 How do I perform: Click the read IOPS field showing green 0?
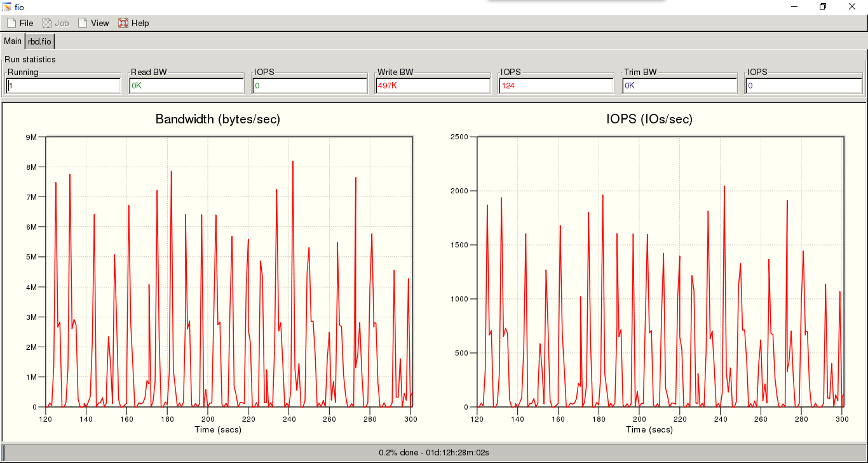(310, 85)
